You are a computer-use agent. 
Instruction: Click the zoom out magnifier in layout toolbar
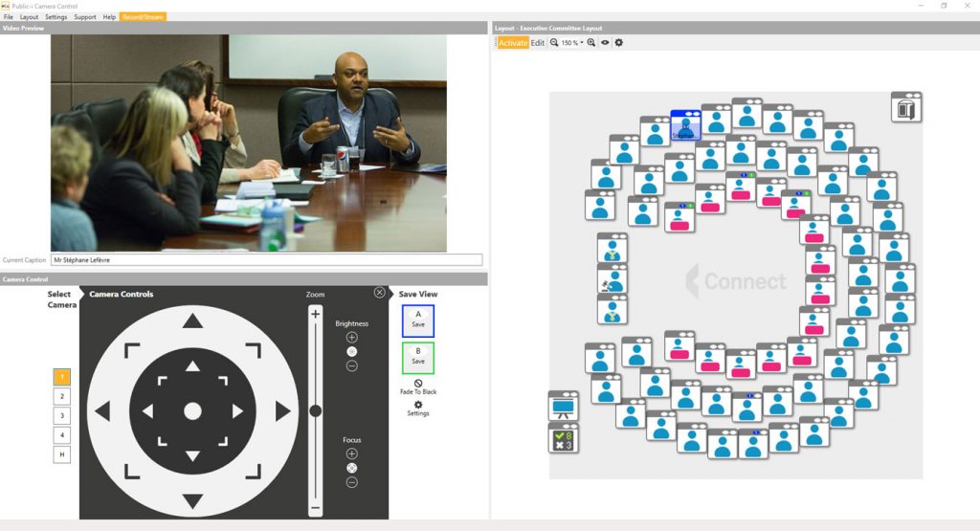coord(554,43)
